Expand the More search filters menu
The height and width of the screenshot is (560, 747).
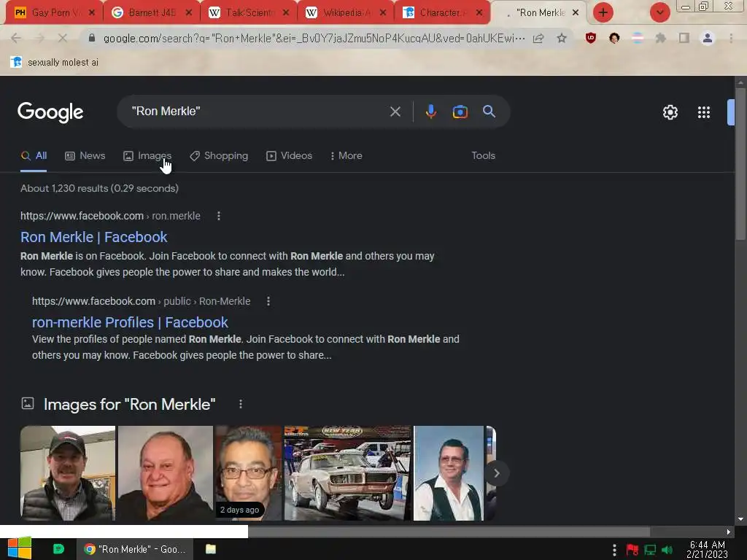[347, 156]
